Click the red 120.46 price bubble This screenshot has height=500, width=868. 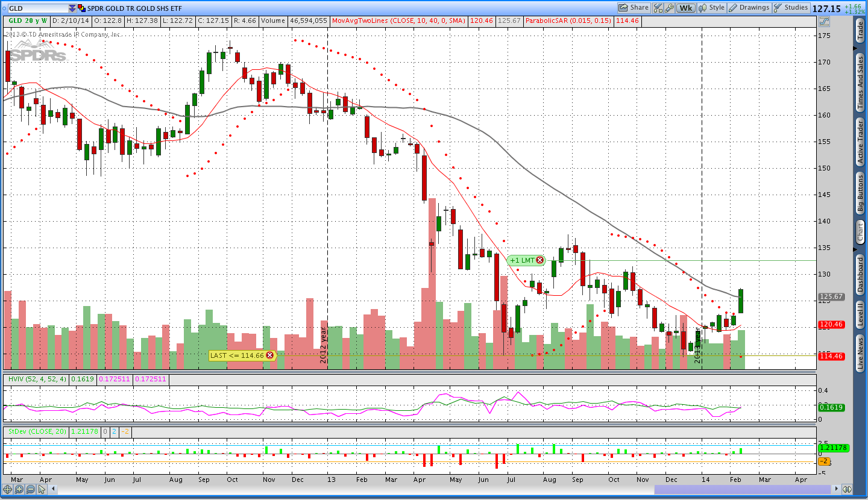tap(831, 325)
